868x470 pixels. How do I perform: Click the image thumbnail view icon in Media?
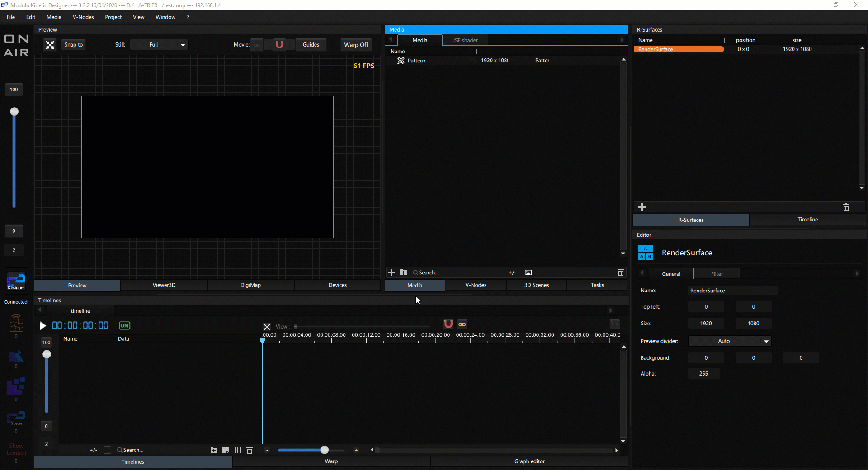pyautogui.click(x=528, y=273)
